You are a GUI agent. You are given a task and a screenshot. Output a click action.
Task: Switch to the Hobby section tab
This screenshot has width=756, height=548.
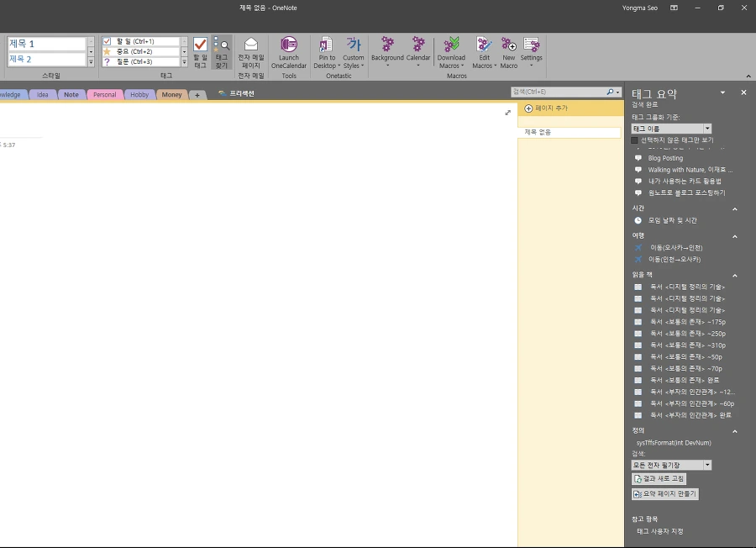pyautogui.click(x=139, y=94)
